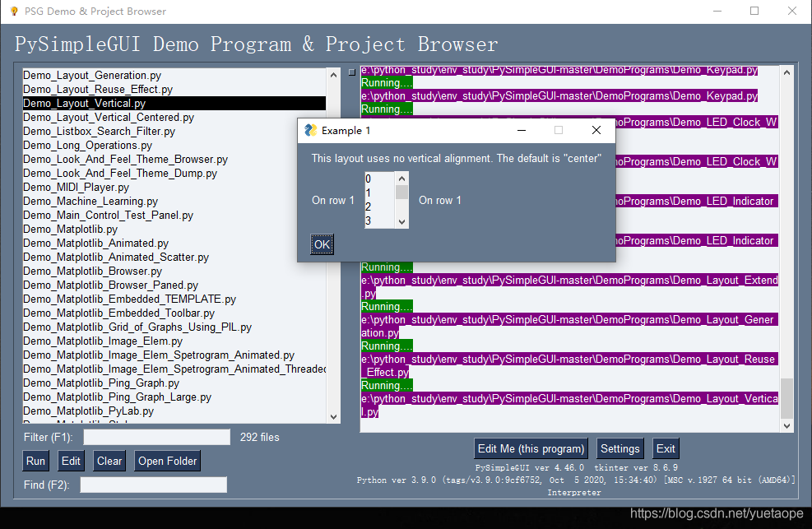Click the Clear button
The image size is (812, 529).
point(109,461)
